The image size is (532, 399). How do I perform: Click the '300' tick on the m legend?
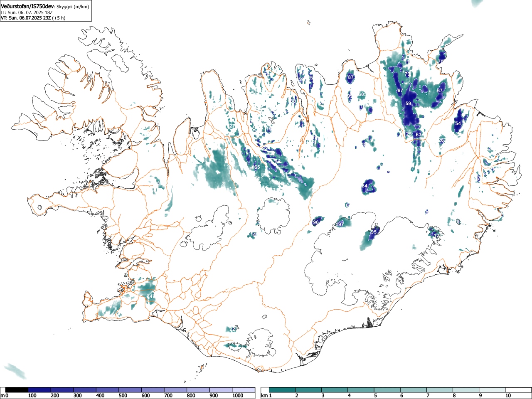[77, 396]
